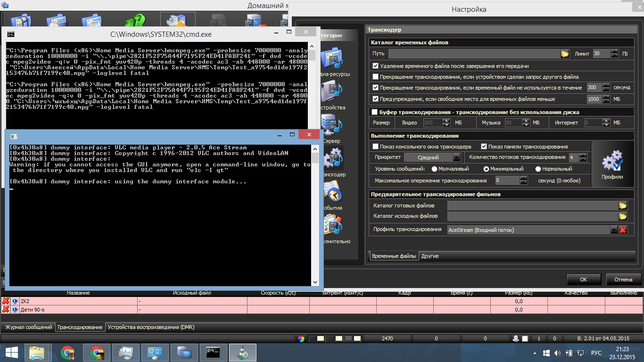Adjust Количество потоков транскодирования stepper
This screenshot has width=644, height=362.
click(584, 157)
